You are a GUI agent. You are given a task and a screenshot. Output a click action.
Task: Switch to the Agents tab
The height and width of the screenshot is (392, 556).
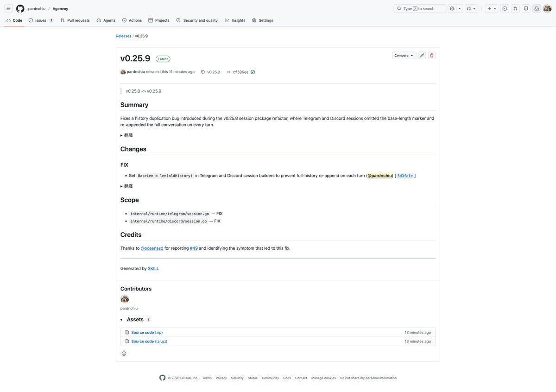pyautogui.click(x=106, y=20)
